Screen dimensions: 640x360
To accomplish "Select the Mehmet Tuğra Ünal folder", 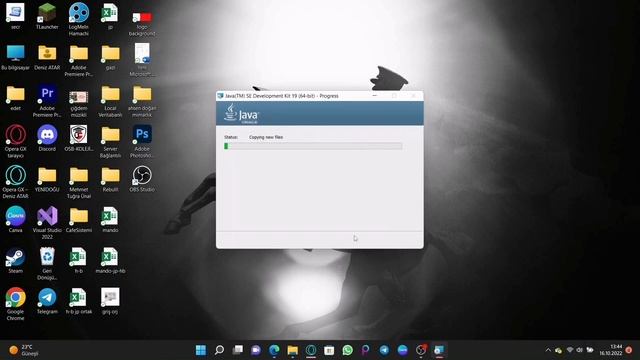I will click(x=78, y=182).
